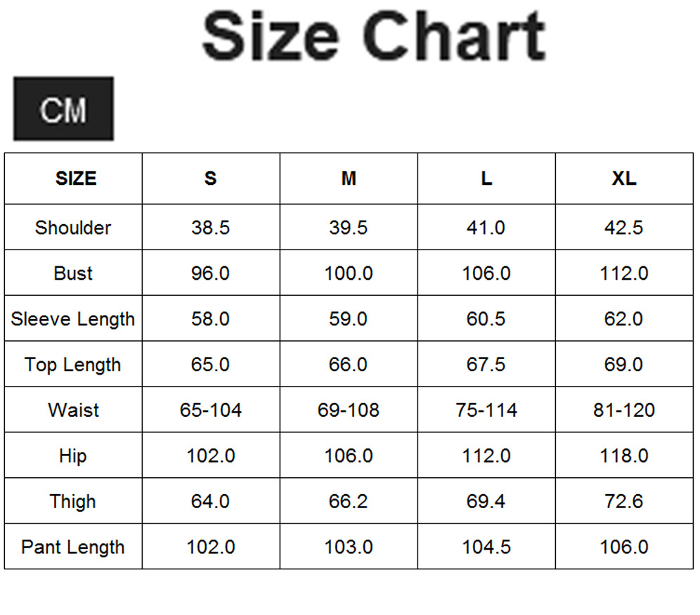Image resolution: width=700 pixels, height=615 pixels.
Task: Click the 104.5 pant length value
Action: 486,548
